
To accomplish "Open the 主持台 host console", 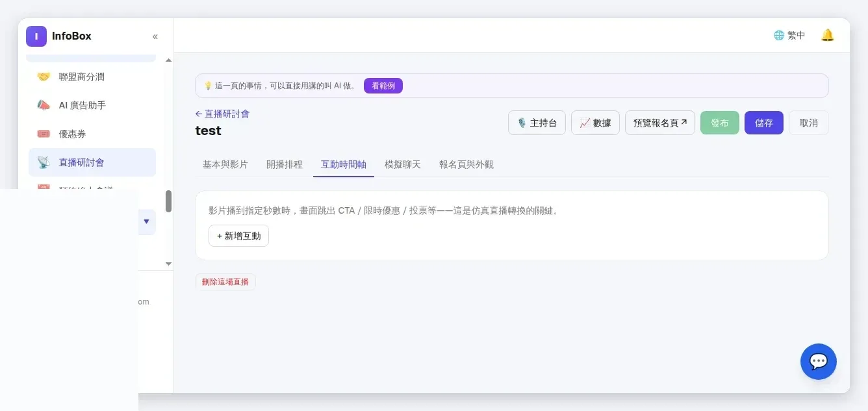I will click(537, 123).
